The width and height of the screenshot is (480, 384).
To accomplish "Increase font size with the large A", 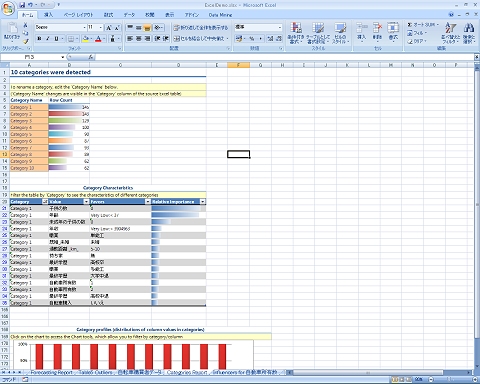I will (x=109, y=28).
